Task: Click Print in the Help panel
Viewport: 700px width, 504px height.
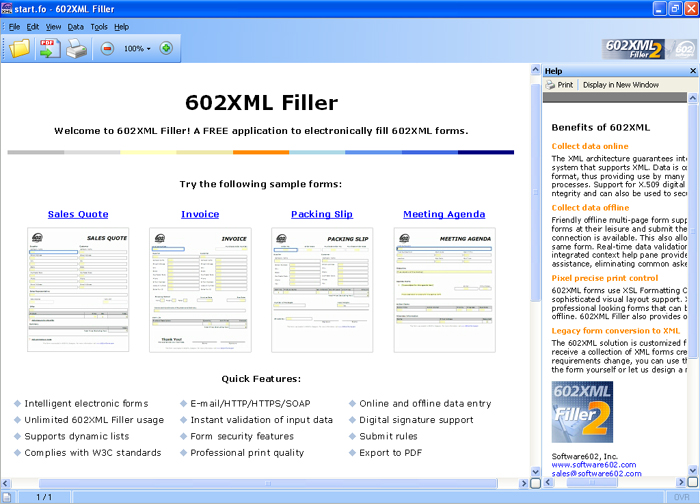Action: 560,85
